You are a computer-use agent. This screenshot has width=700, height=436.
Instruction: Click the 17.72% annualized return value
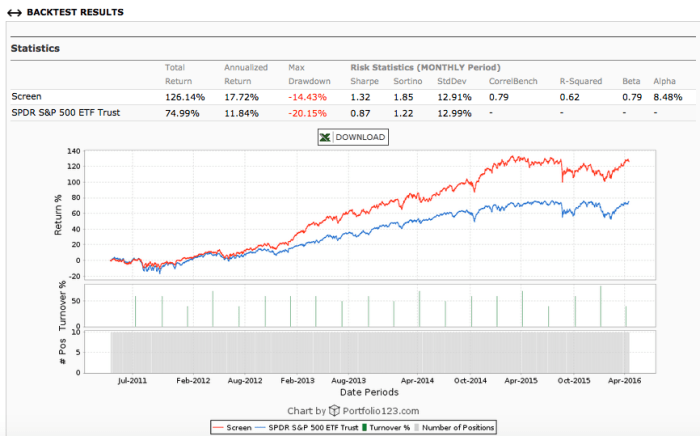[x=242, y=97]
